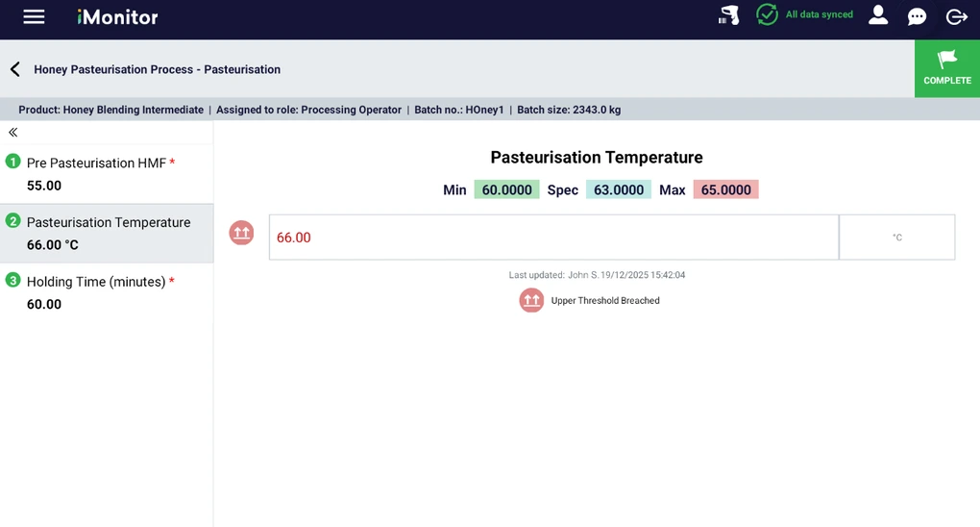The height and width of the screenshot is (527, 980).
Task: Click the blue Spec 63.0000 value
Action: (619, 189)
